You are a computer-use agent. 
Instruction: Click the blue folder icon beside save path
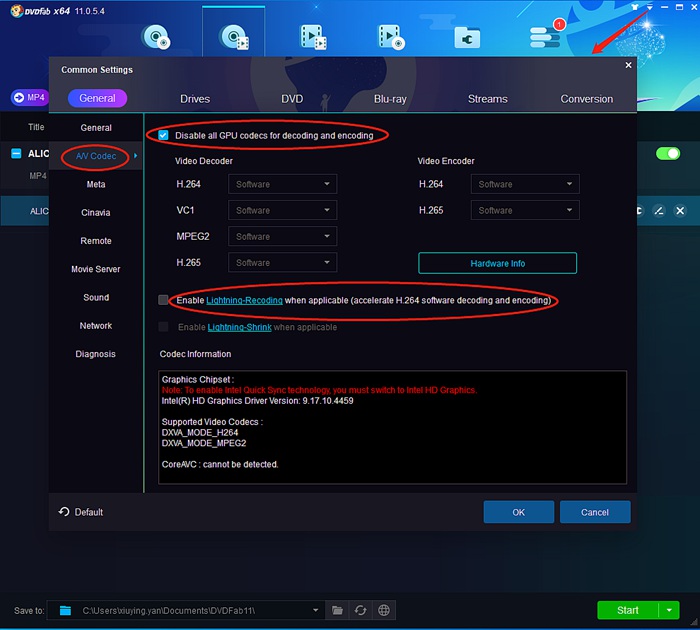[x=65, y=610]
